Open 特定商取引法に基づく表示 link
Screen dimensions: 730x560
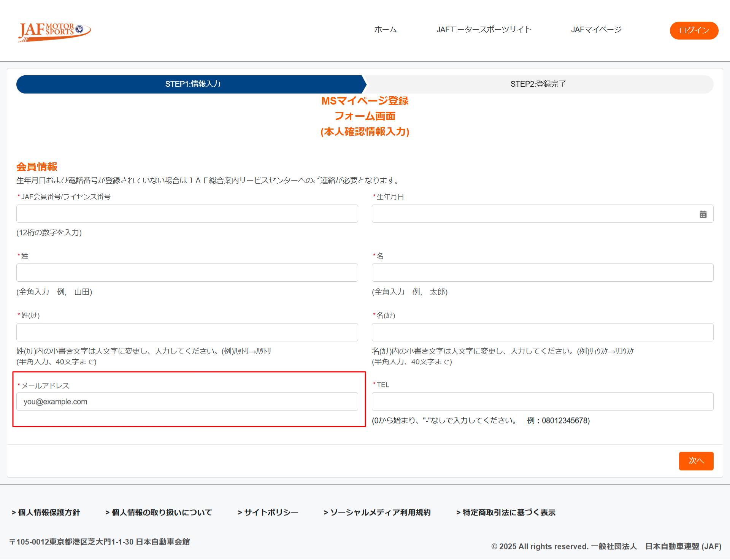pyautogui.click(x=506, y=512)
